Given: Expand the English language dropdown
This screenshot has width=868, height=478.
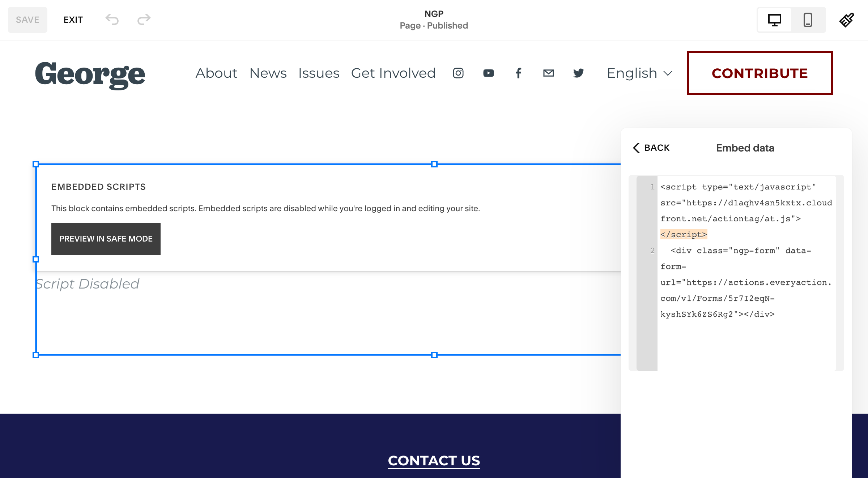Looking at the screenshot, I should (x=639, y=73).
